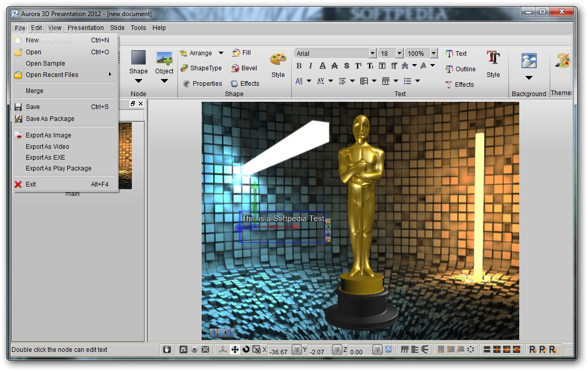The height and width of the screenshot is (371, 588).
Task: Open the text Style TT icon
Action: pyautogui.click(x=493, y=57)
